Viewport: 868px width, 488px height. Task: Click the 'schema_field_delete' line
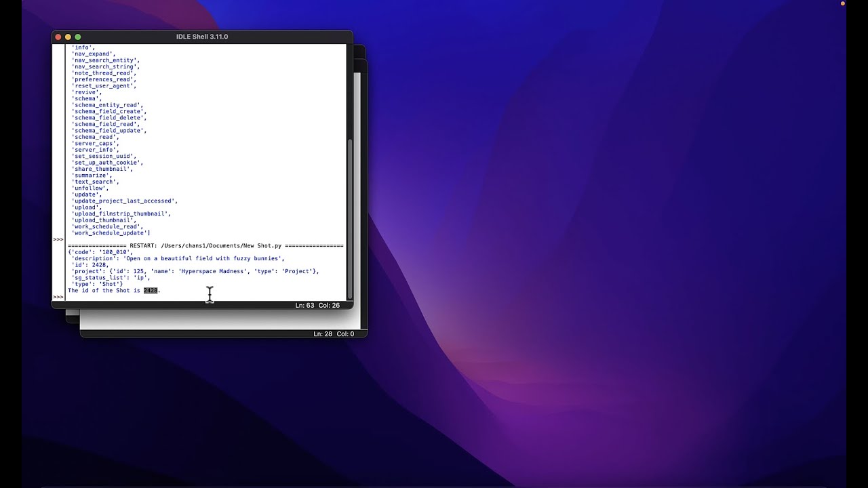tap(109, 118)
